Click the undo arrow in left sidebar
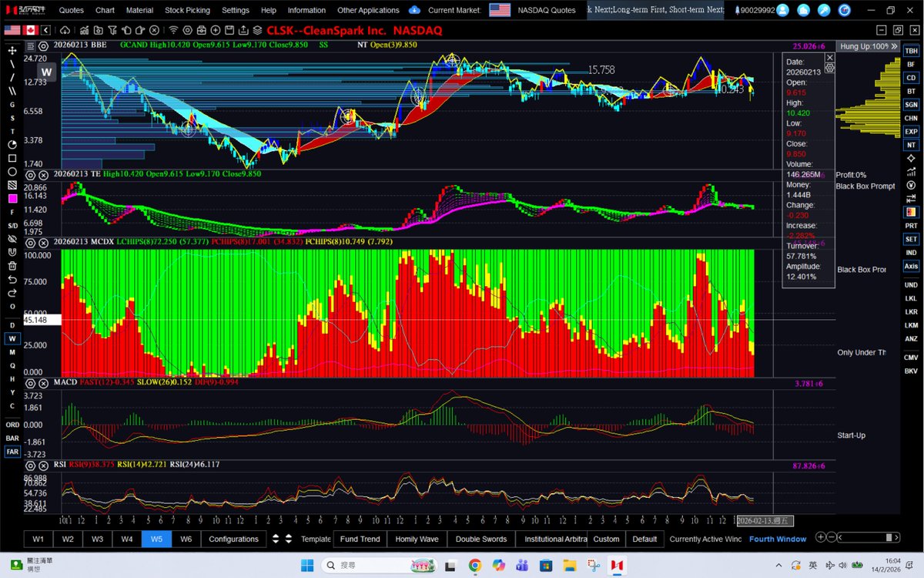The height and width of the screenshot is (578, 924). 12,279
